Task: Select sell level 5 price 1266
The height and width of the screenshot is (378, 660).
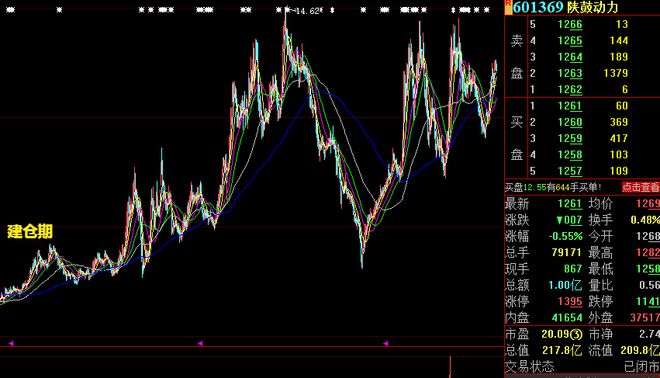Action: point(570,24)
